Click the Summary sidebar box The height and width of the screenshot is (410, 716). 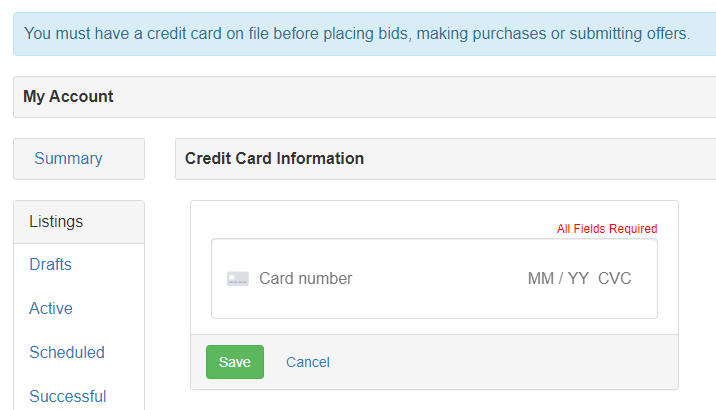tap(79, 159)
